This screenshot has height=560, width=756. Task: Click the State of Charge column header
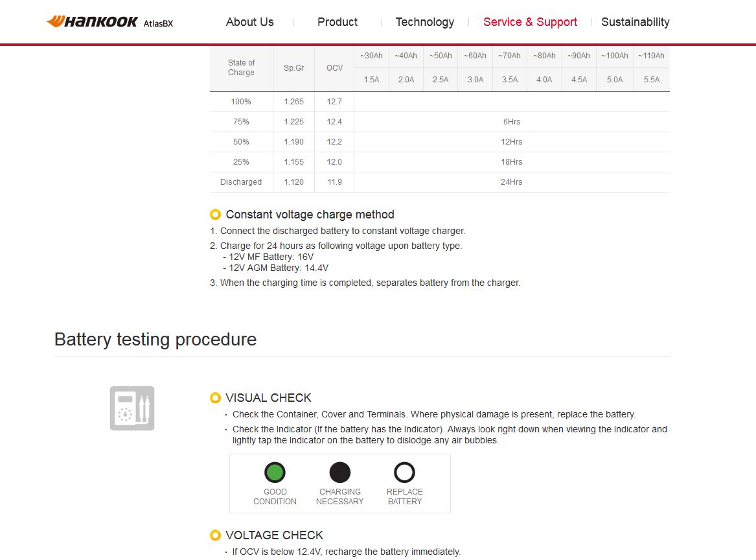click(x=241, y=67)
